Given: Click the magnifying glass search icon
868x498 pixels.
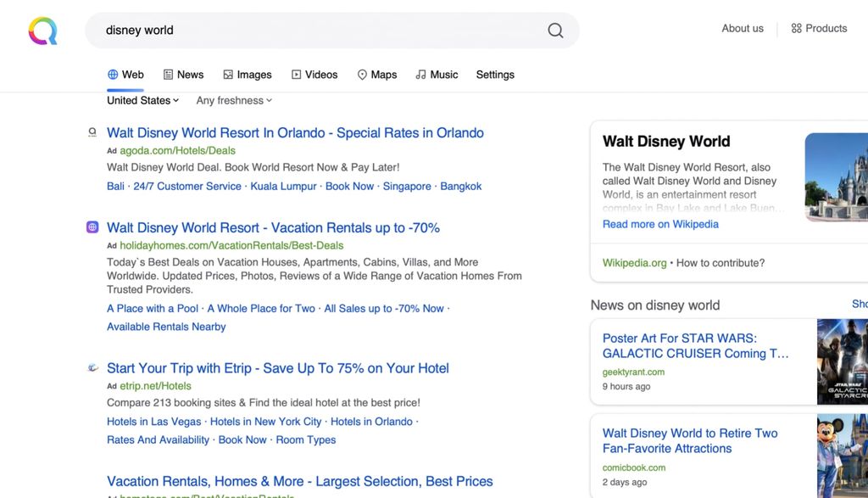Looking at the screenshot, I should [x=555, y=31].
